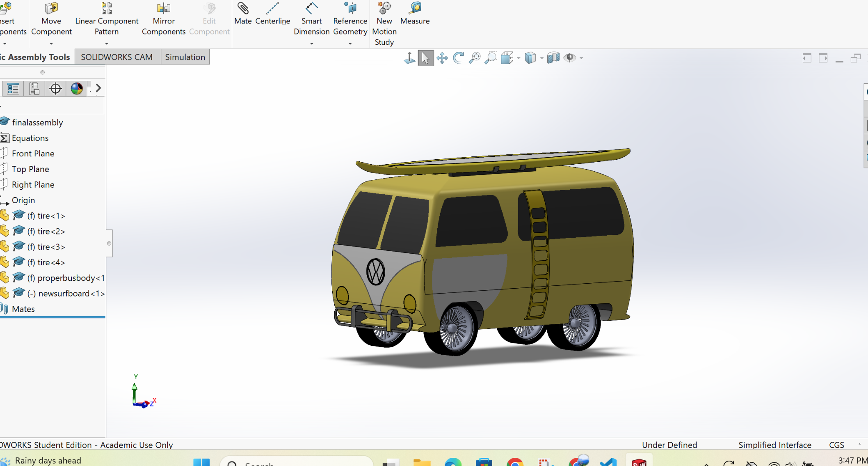Toggle the Section View icon
The image size is (868, 466).
553,58
